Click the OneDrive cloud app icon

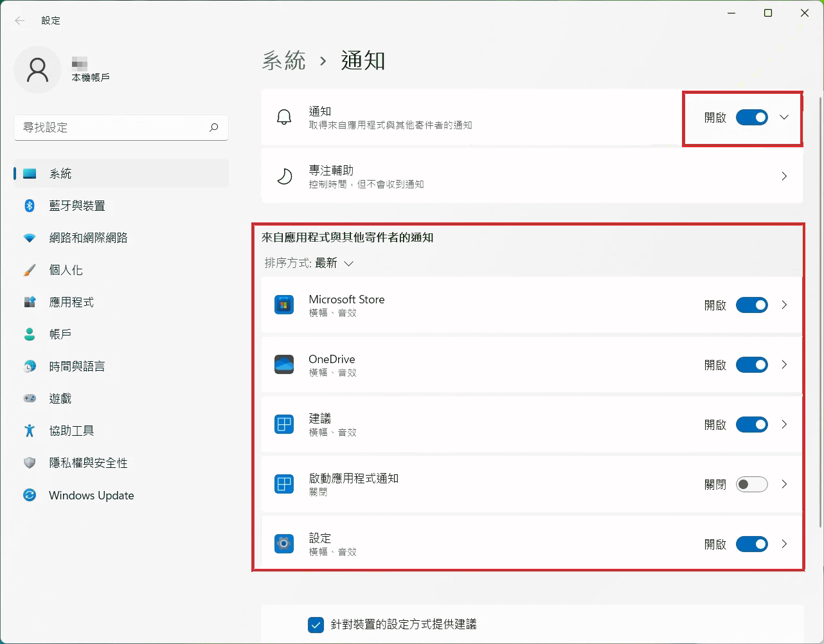coord(284,364)
